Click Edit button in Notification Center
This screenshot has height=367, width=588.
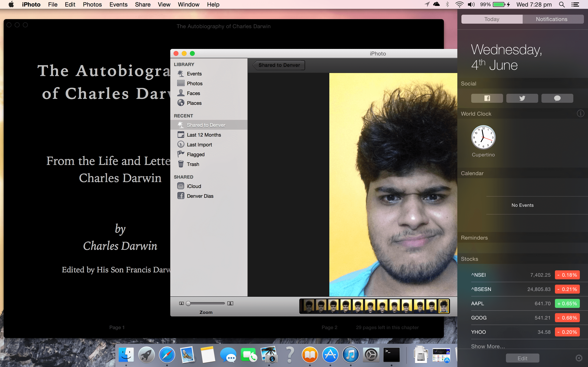click(522, 358)
